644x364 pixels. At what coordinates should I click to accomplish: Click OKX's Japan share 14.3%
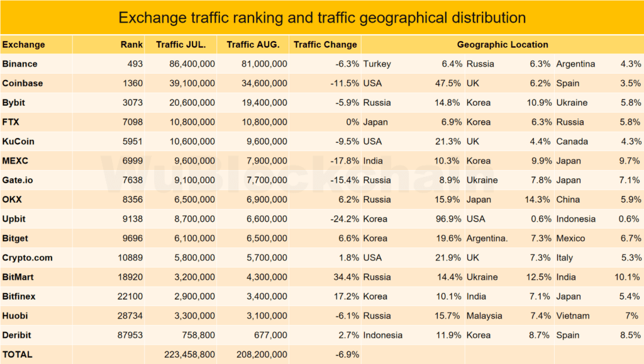coord(537,199)
